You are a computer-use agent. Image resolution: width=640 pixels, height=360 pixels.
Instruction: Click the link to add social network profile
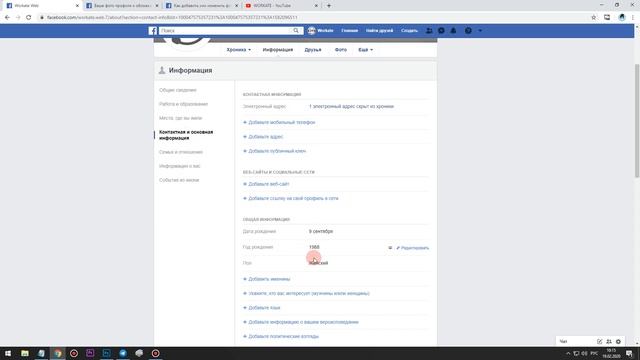click(291, 198)
